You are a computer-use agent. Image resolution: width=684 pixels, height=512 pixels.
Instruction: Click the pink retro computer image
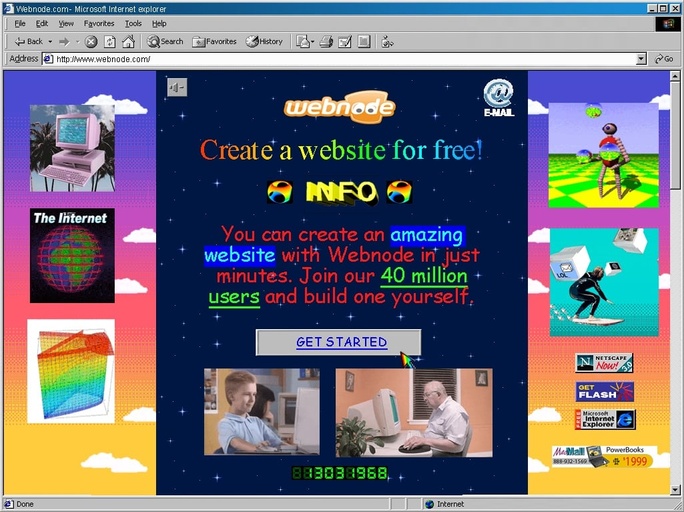(72, 148)
